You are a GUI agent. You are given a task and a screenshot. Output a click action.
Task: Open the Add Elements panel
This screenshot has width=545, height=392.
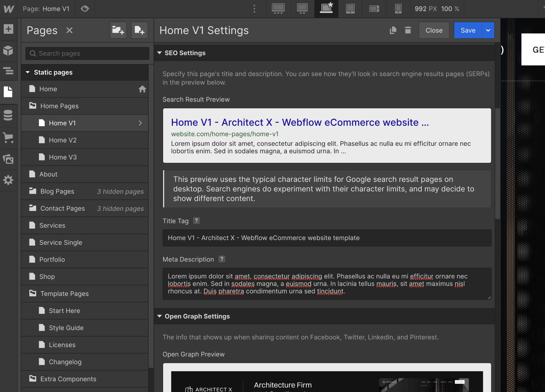pos(9,29)
